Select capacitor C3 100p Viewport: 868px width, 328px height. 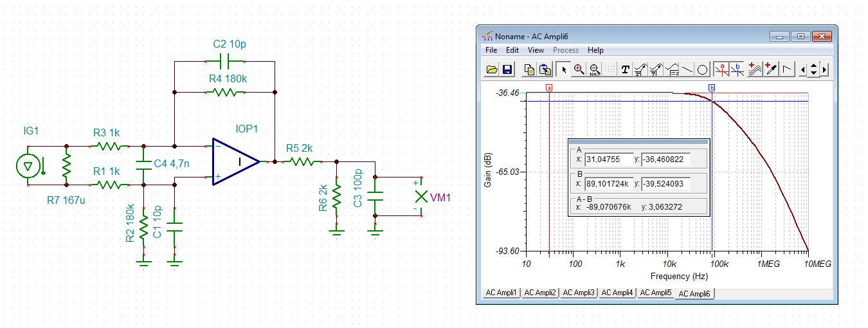[376, 196]
